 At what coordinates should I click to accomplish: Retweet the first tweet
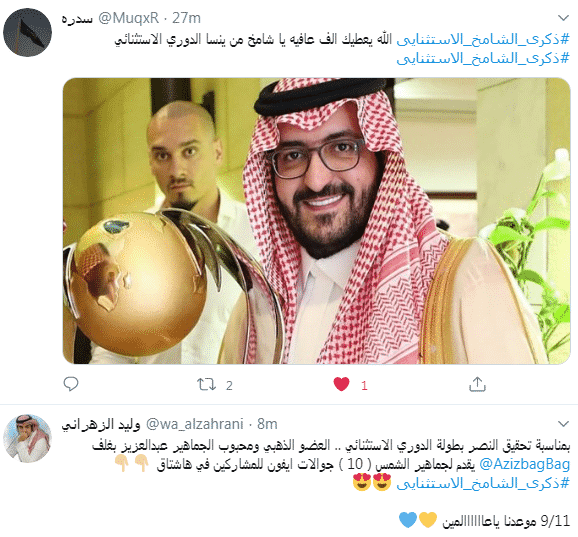(x=206, y=384)
